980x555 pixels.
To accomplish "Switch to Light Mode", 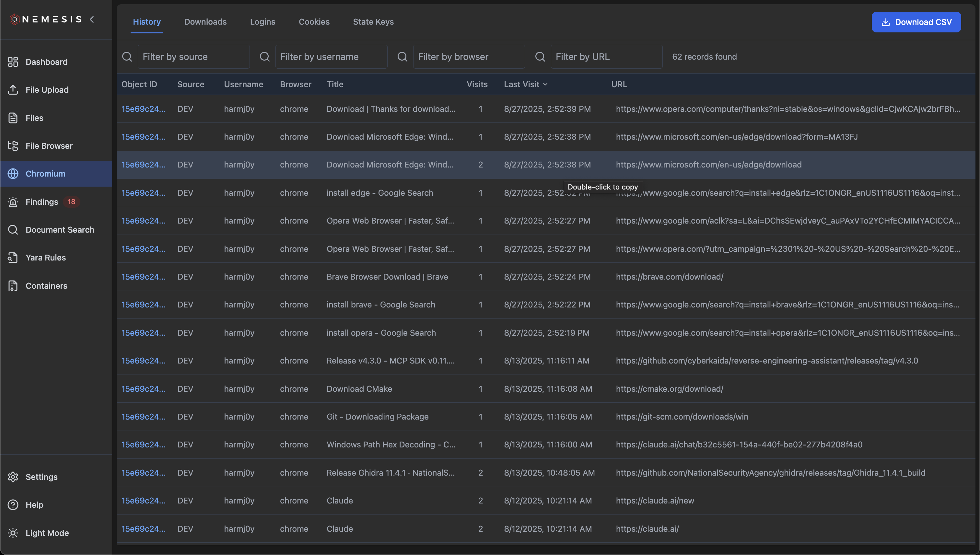I will (47, 533).
